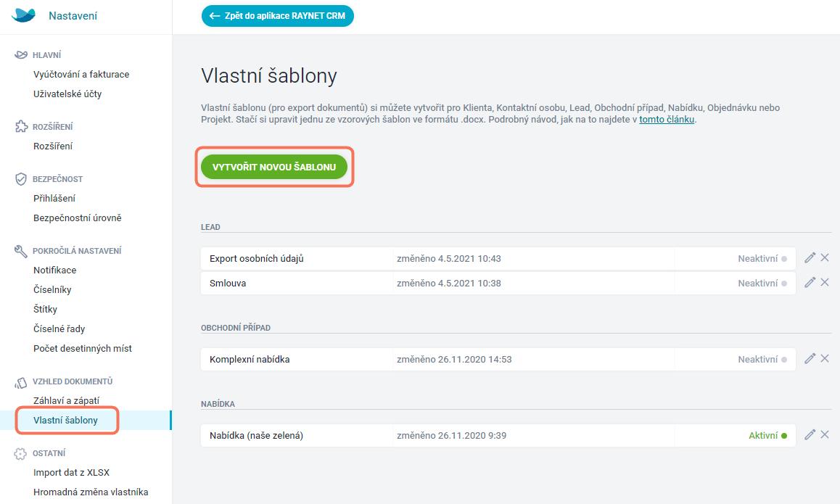Click změněno 4.5.2021 10:43 timestamp

(449, 259)
